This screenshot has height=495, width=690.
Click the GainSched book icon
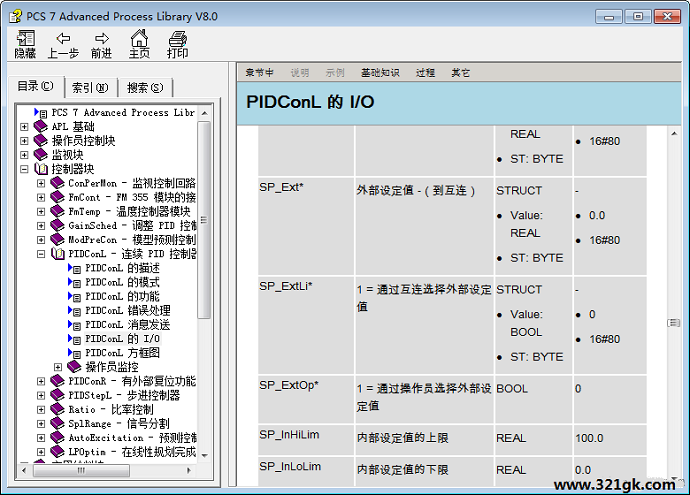tap(57, 225)
